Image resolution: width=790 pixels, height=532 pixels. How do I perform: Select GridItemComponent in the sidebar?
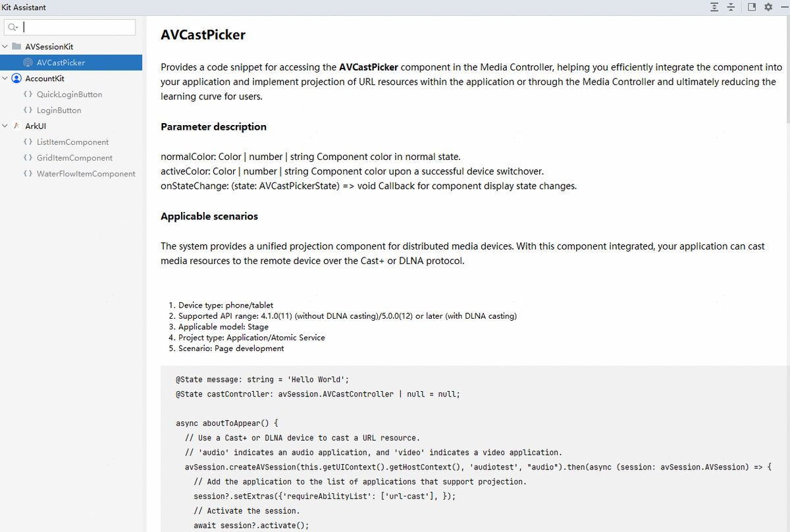click(x=74, y=157)
